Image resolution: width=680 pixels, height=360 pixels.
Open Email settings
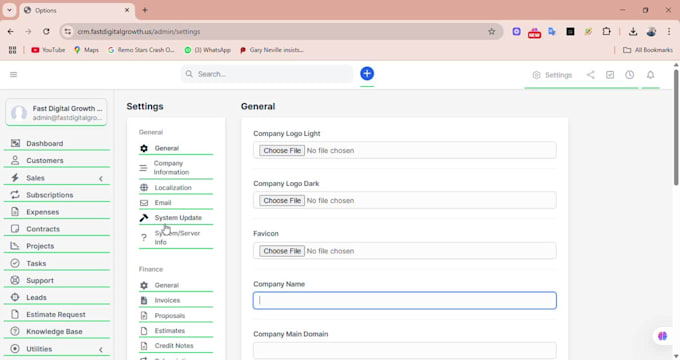pos(176,203)
